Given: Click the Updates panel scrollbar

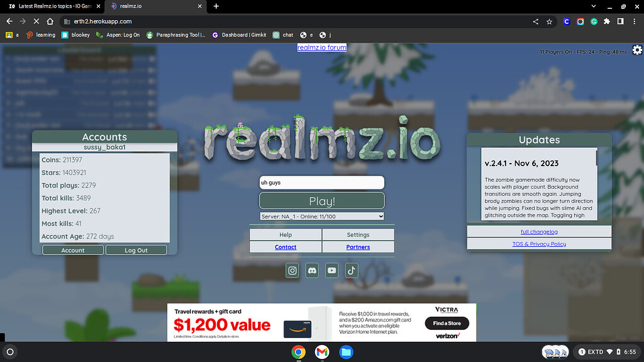Looking at the screenshot, I should pyautogui.click(x=596, y=158).
